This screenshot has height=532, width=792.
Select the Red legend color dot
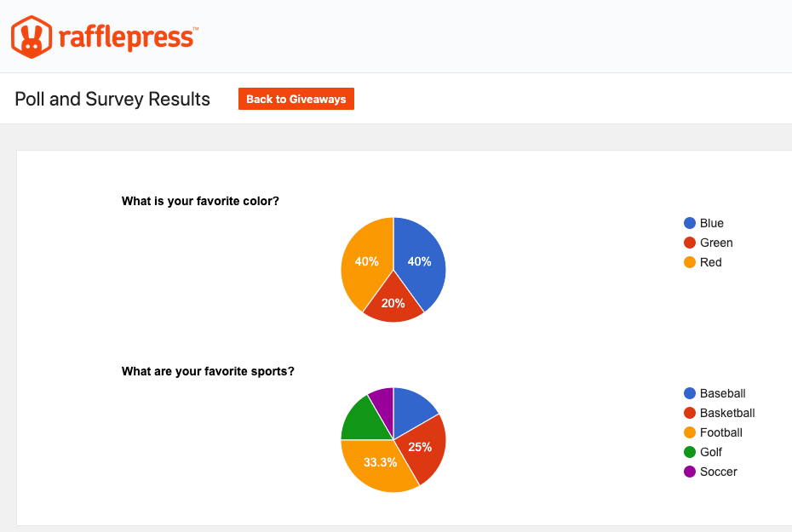point(690,262)
